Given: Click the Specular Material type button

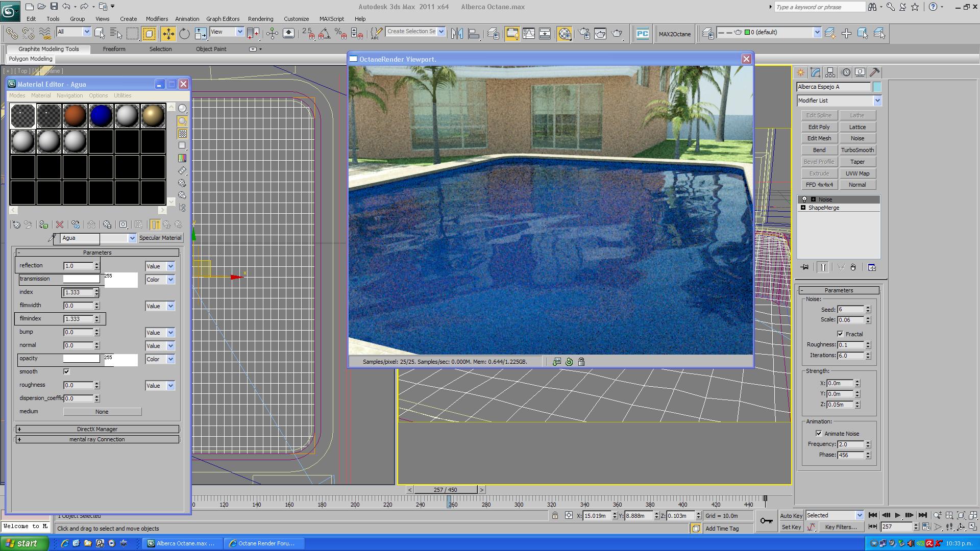Looking at the screenshot, I should tap(160, 238).
